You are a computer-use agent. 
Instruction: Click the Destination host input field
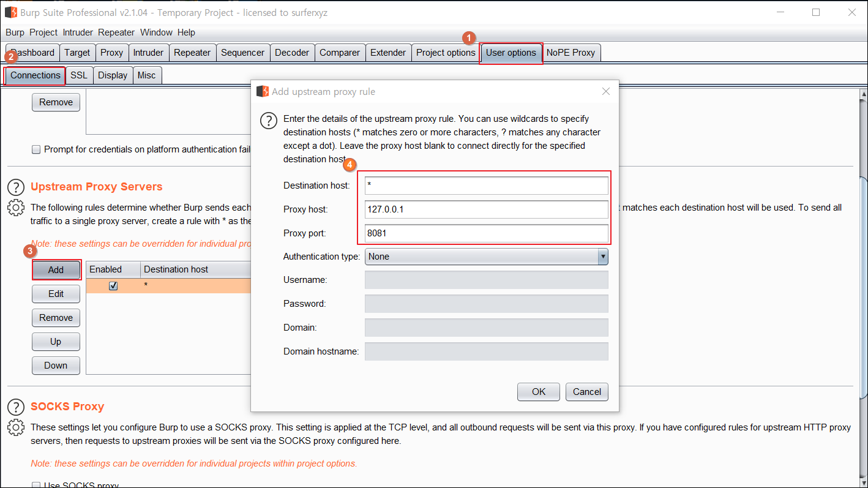click(x=487, y=186)
